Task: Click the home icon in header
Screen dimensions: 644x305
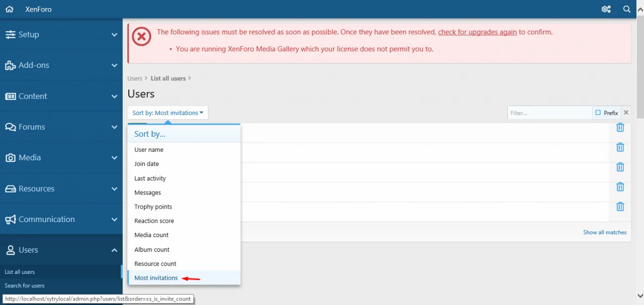Action: click(9, 9)
